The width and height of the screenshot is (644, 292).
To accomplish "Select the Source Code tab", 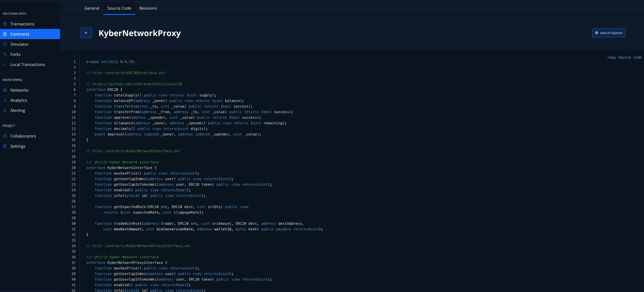I will (x=119, y=8).
